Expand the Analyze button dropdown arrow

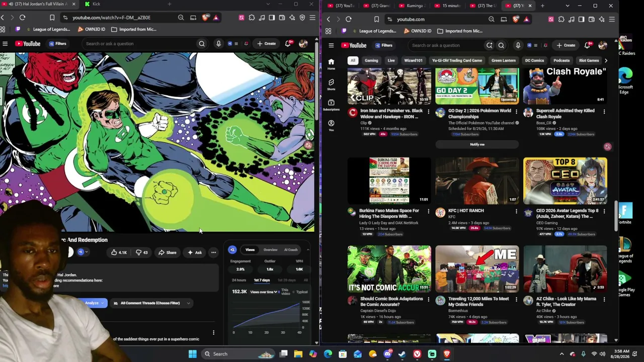coord(104,303)
